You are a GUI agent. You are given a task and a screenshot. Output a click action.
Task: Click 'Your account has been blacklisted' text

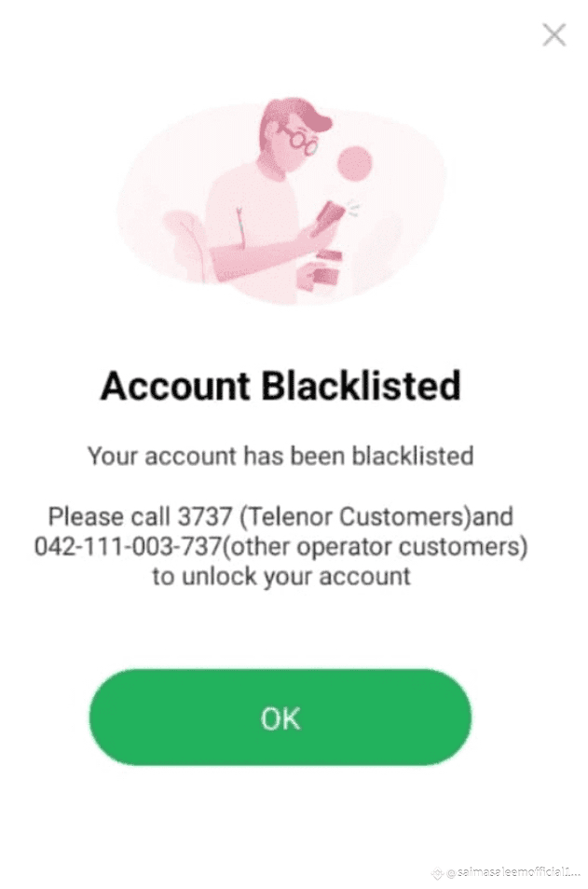[x=280, y=456]
